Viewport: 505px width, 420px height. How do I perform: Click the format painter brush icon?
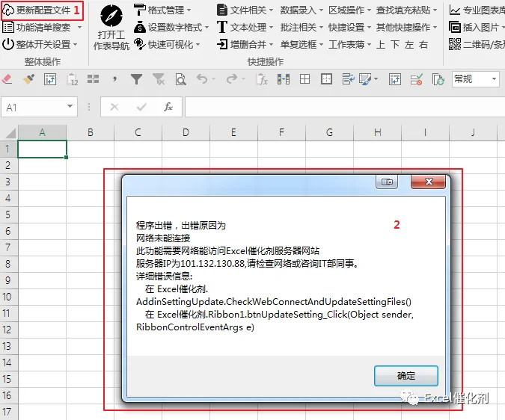(x=28, y=78)
